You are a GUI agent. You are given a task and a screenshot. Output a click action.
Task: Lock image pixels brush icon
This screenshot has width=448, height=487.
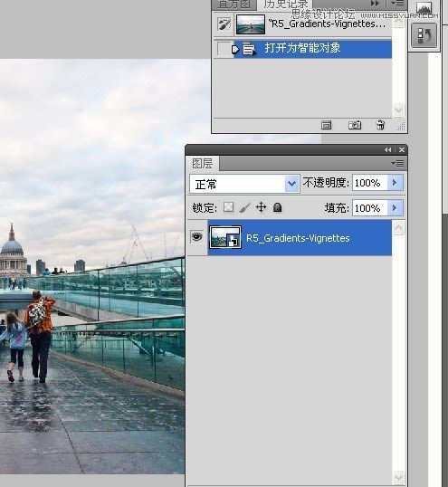tap(245, 207)
